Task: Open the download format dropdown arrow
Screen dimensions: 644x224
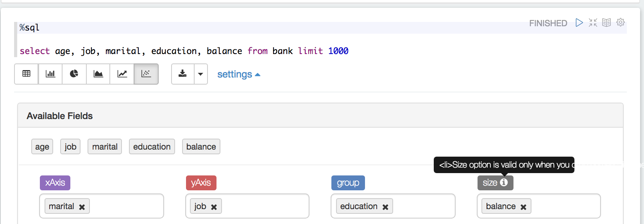Action: [x=201, y=74]
